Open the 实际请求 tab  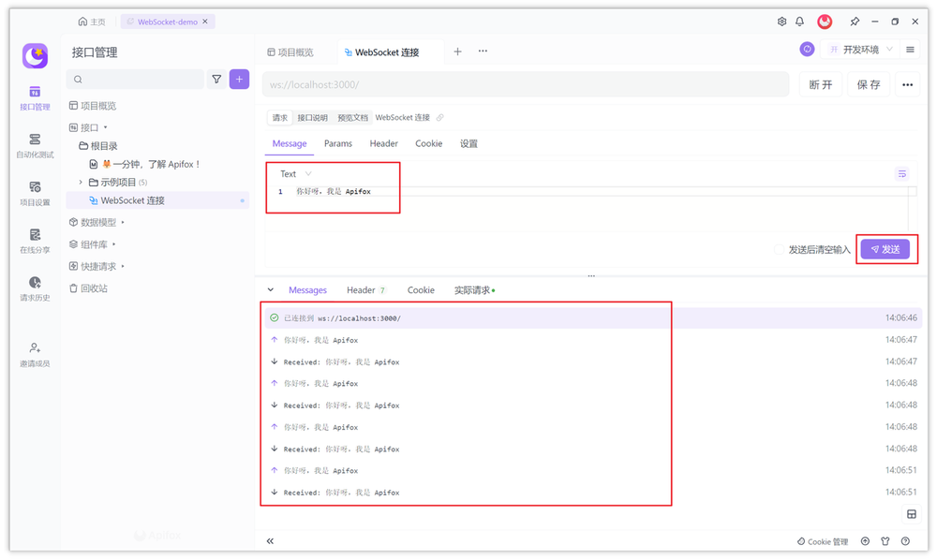474,289
